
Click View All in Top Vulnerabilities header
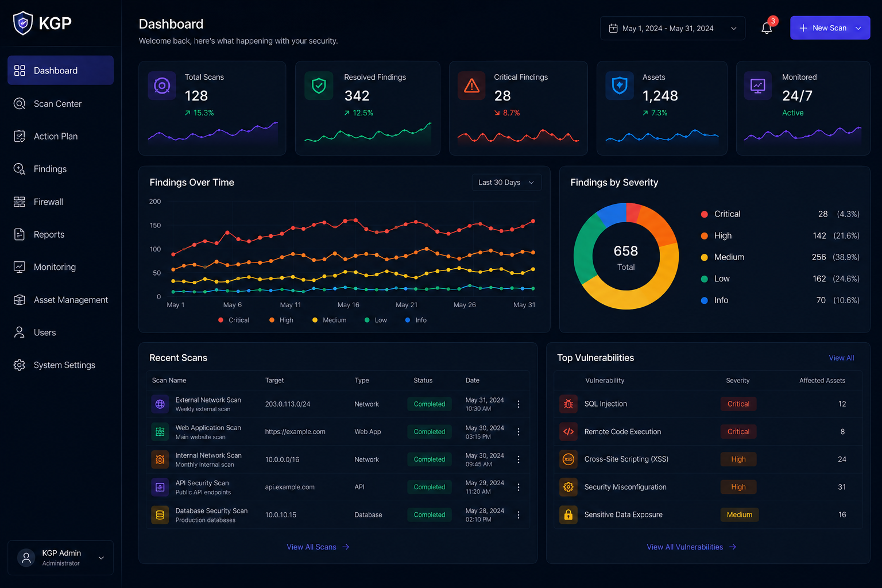(x=841, y=358)
